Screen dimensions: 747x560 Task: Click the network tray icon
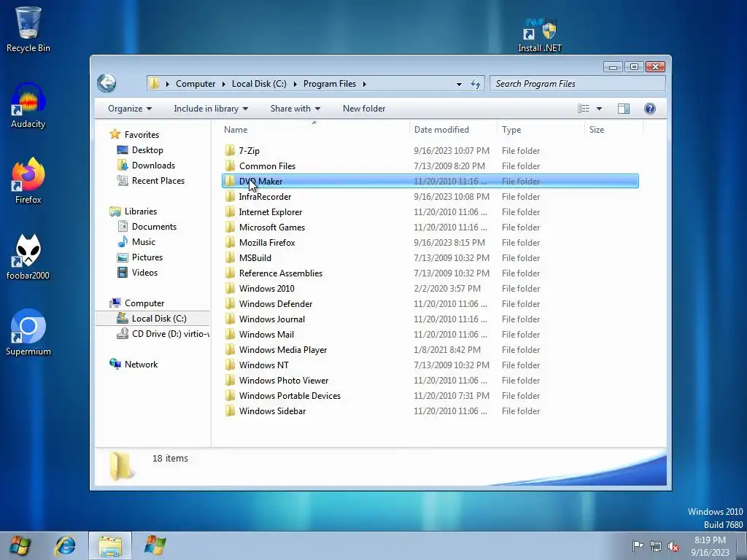point(656,546)
